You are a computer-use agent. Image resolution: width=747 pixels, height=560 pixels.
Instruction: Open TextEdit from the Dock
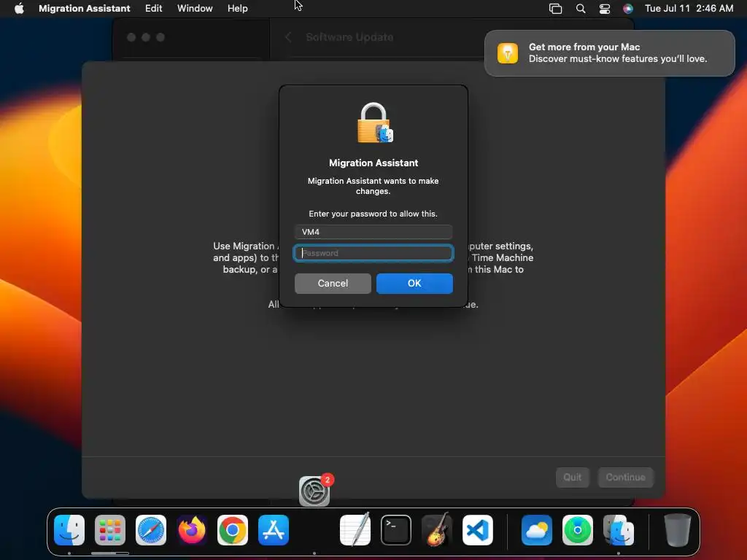click(x=355, y=530)
